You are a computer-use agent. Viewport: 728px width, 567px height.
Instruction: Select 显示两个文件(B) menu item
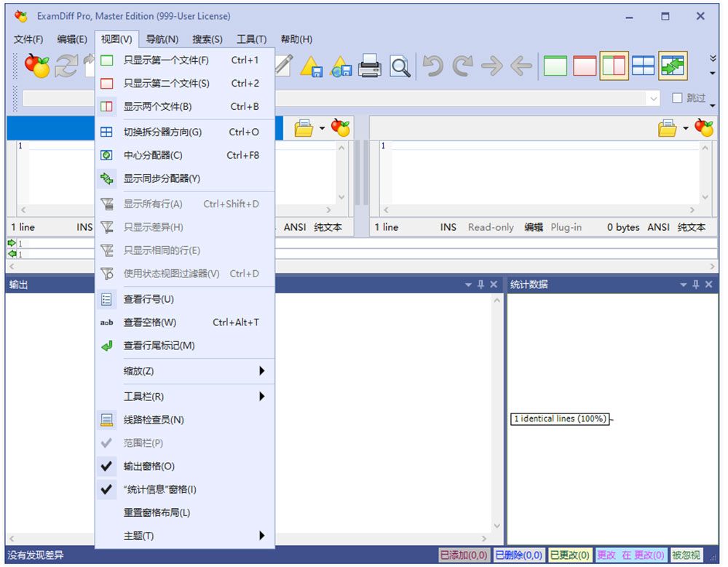[x=185, y=107]
